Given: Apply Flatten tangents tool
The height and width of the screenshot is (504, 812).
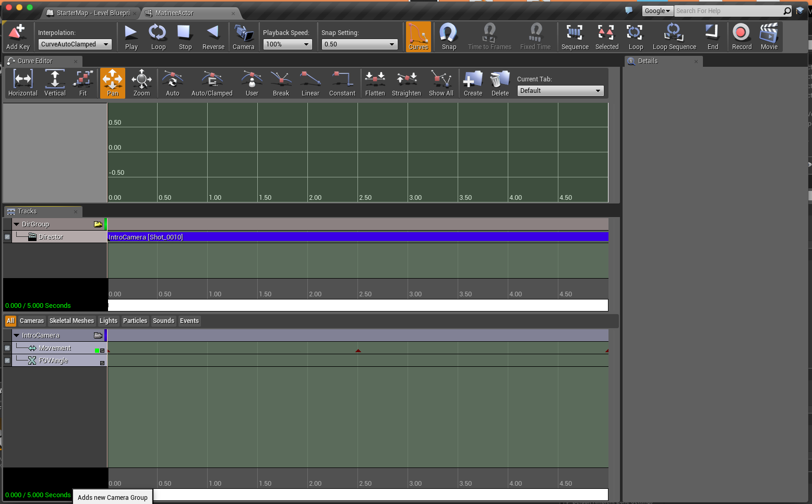Looking at the screenshot, I should point(375,83).
